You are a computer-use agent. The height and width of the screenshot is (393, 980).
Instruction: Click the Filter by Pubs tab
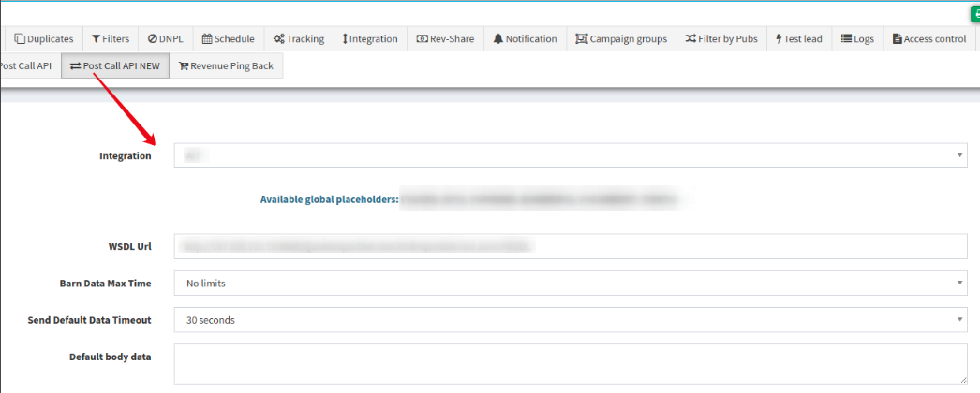point(721,39)
